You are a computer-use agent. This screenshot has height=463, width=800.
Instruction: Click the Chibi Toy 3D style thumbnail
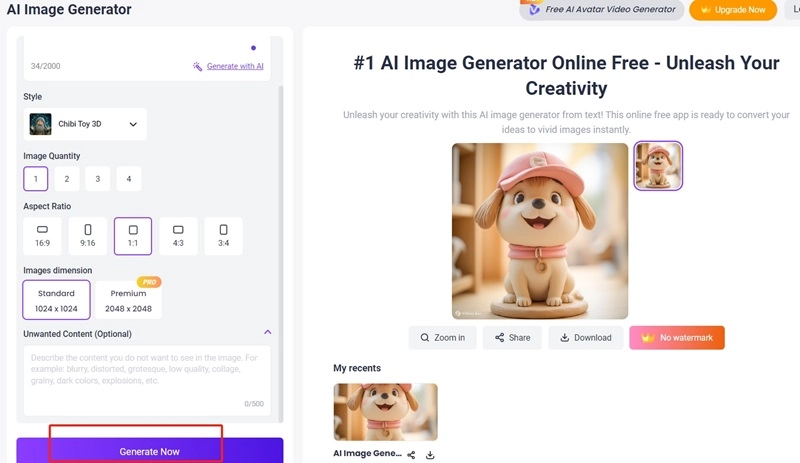[40, 124]
